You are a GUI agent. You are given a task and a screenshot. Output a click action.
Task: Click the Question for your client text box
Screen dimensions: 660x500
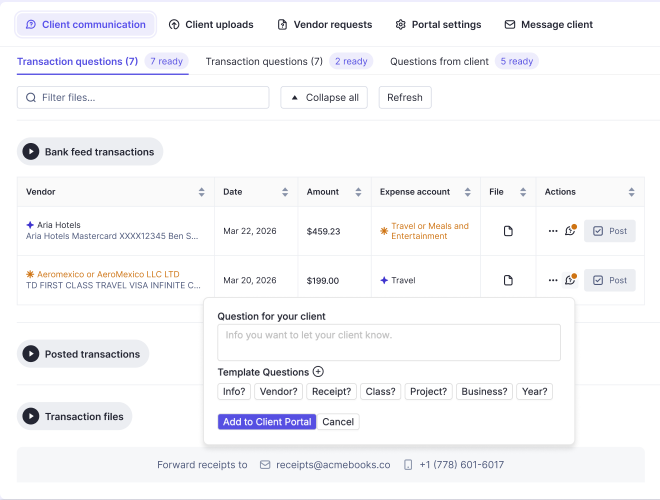point(389,342)
